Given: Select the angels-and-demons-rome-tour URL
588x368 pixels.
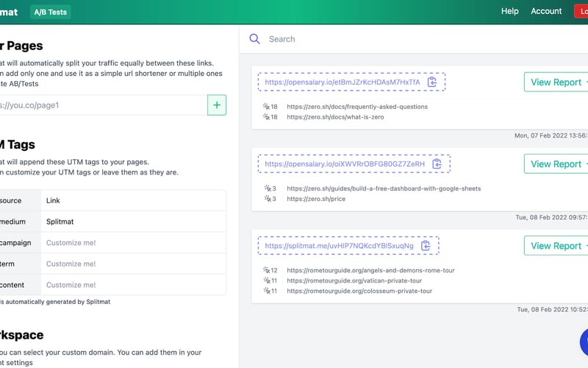Looking at the screenshot, I should (370, 270).
